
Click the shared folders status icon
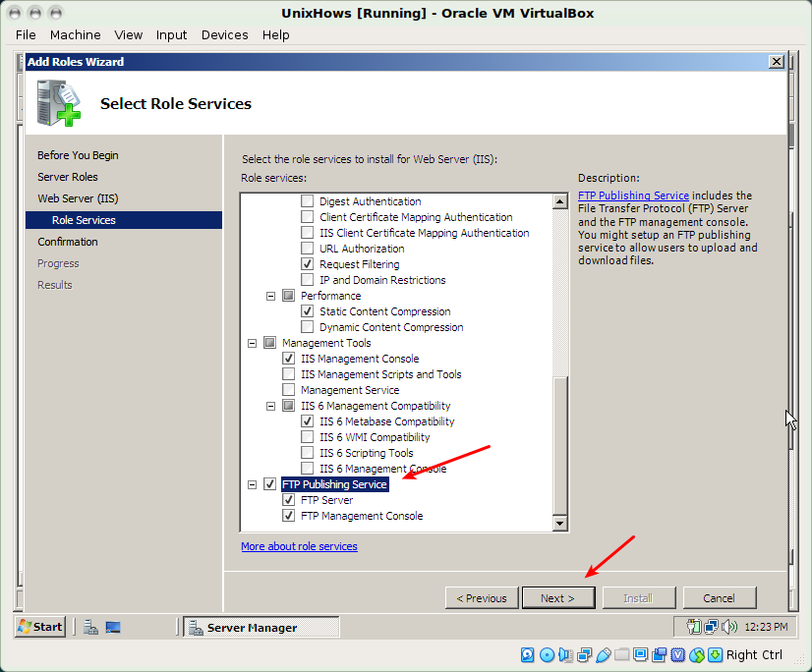[622, 655]
